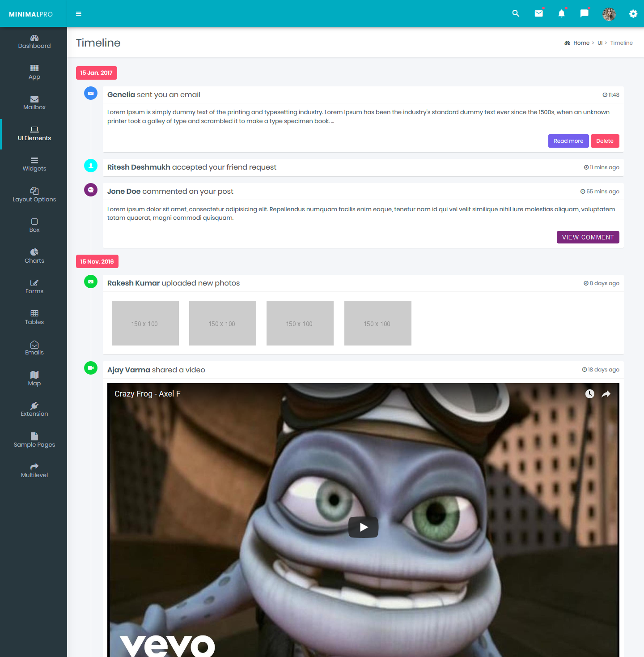This screenshot has width=644, height=657.
Task: Open Layout Options in the sidebar
Action: tap(34, 195)
